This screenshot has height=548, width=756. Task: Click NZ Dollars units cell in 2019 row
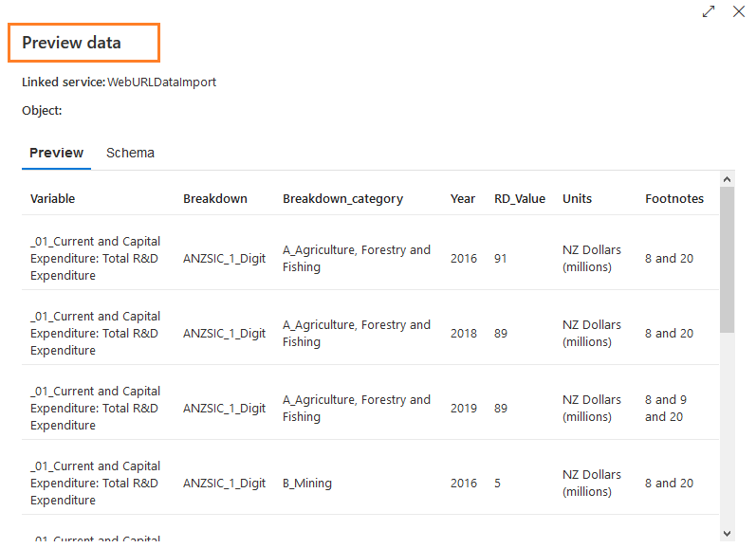pyautogui.click(x=592, y=409)
